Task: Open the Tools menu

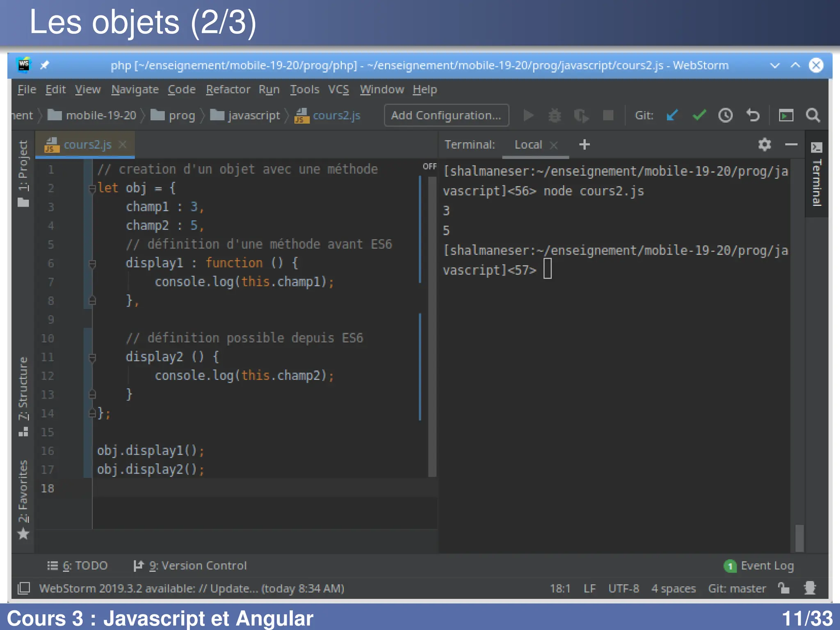Action: pyautogui.click(x=304, y=89)
